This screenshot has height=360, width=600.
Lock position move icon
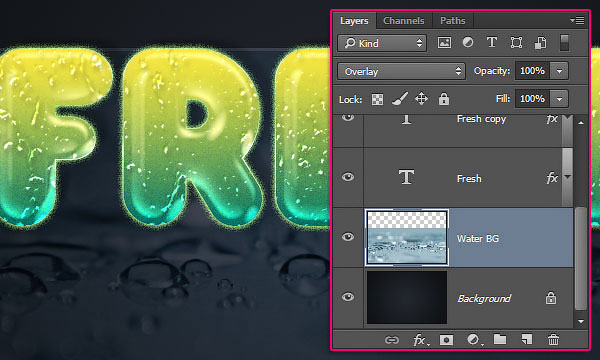click(x=421, y=99)
